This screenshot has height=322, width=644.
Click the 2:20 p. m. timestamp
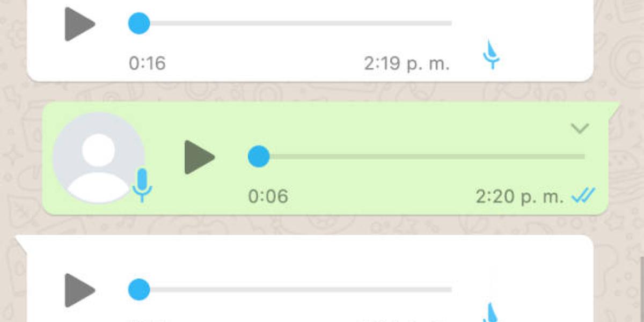(519, 197)
